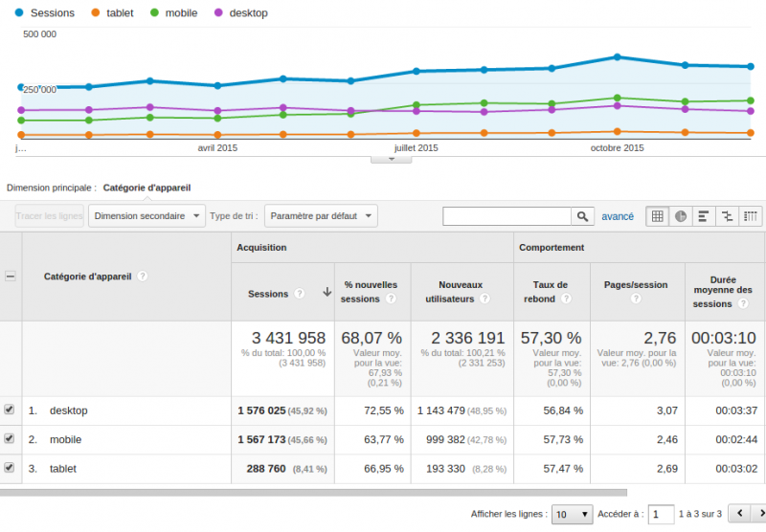Screen dimensions: 766x532
Task: Uncheck the mobile row checkbox
Action: click(x=10, y=438)
